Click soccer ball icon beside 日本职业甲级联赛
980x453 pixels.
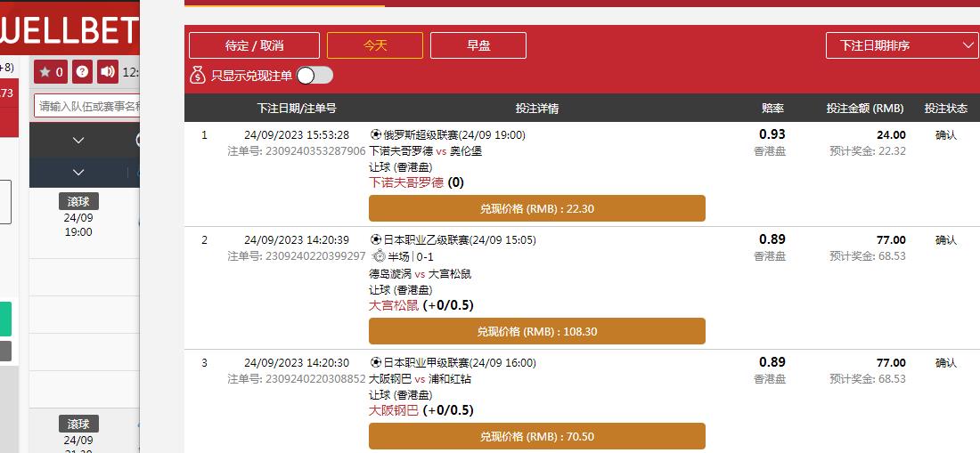376,362
